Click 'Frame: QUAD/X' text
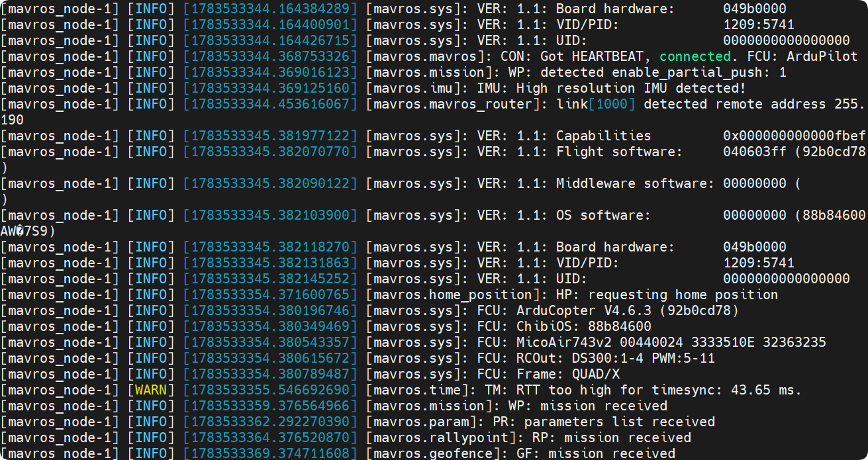This screenshot has height=460, width=868. tap(568, 374)
